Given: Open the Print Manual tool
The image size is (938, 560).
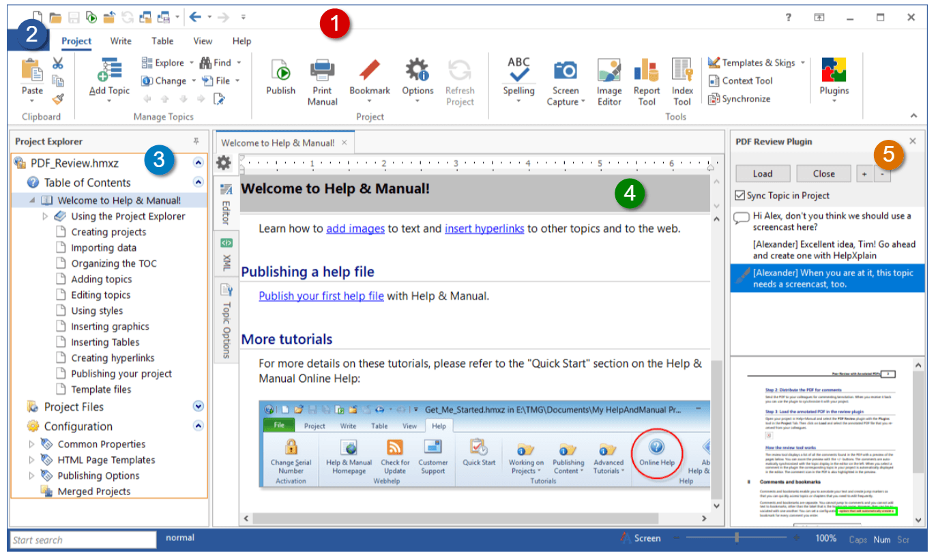Looking at the screenshot, I should coord(322,70).
